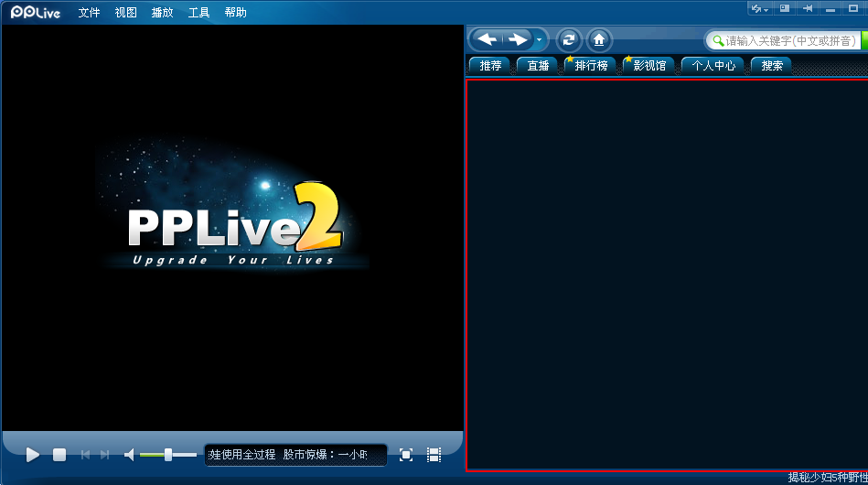
Task: Switch to the 影视馆 tab
Action: (648, 65)
